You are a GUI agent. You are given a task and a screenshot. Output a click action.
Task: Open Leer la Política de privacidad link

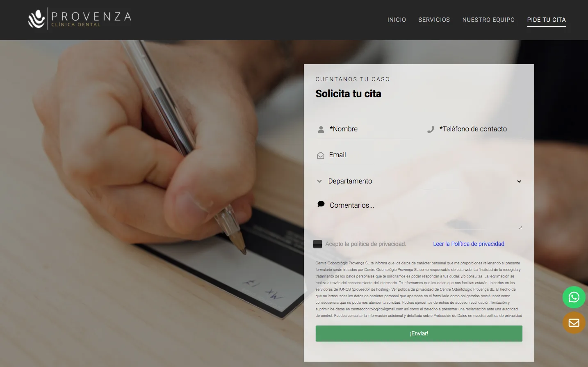469,244
